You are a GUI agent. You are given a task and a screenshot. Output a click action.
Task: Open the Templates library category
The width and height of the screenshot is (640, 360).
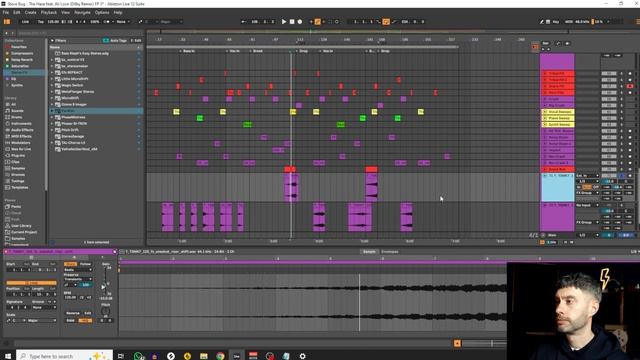coord(20,187)
